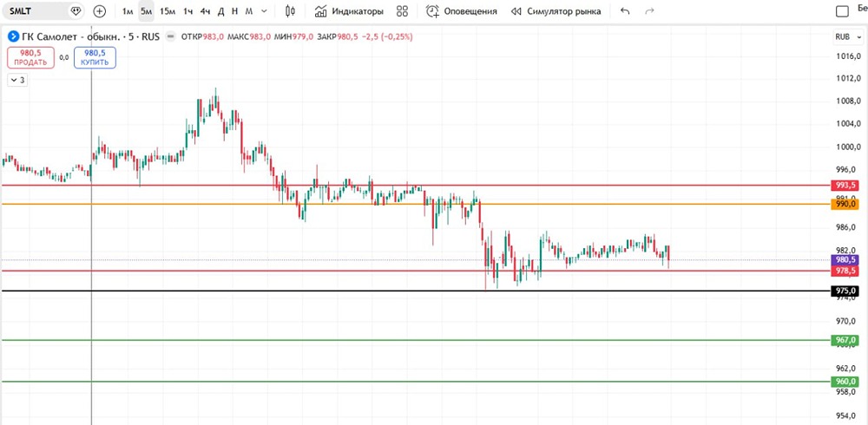The height and width of the screenshot is (425, 868).
Task: Add a symbol to compare with the plus icon
Action: 99,11
